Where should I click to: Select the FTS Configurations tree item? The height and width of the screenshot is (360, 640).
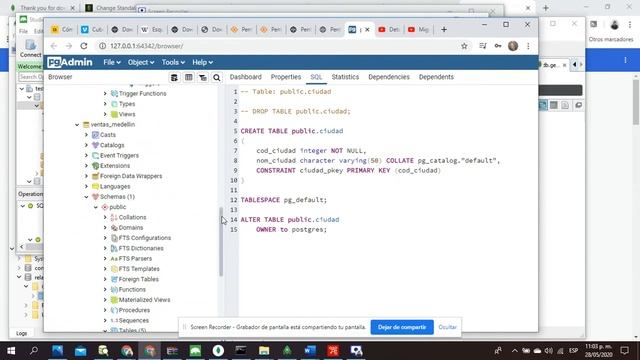click(x=145, y=238)
